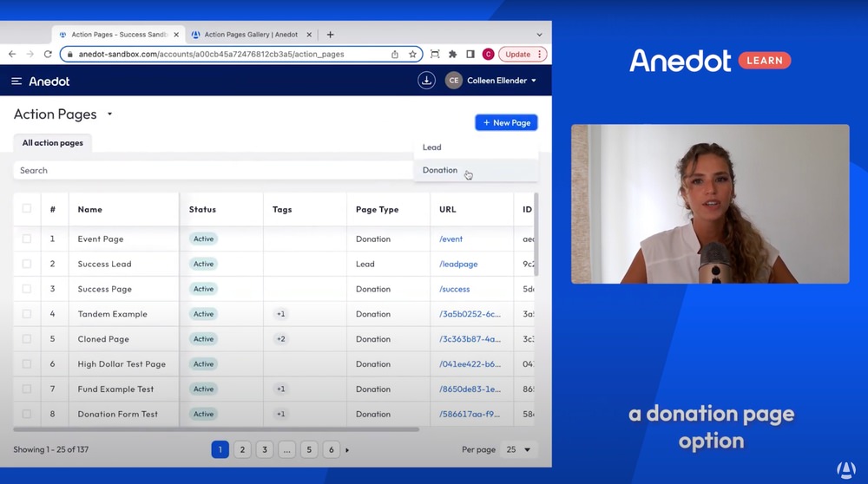Click the tab search chevron in Chrome
This screenshot has width=868, height=484.
539,35
